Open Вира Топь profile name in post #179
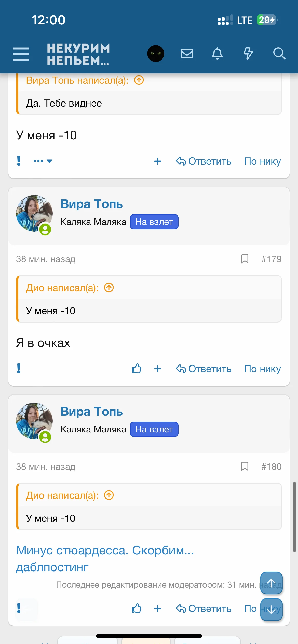The image size is (298, 644). point(91,204)
